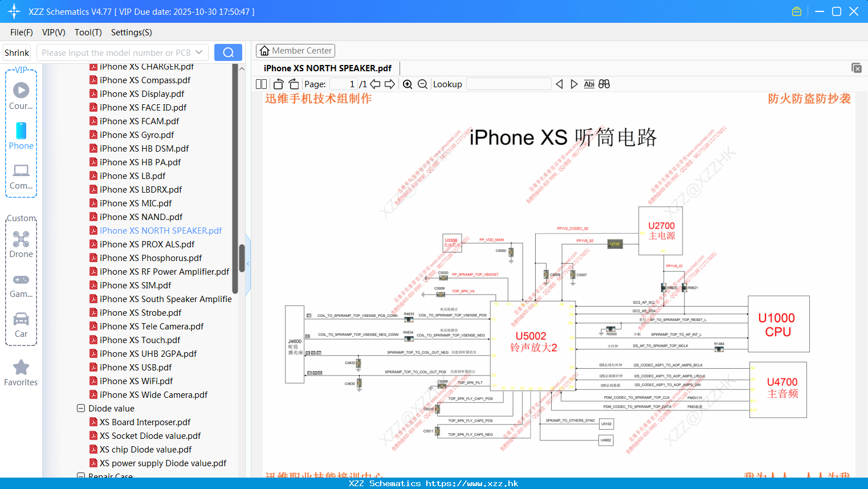
Task: Open the Courses sidebar section
Action: click(x=21, y=96)
